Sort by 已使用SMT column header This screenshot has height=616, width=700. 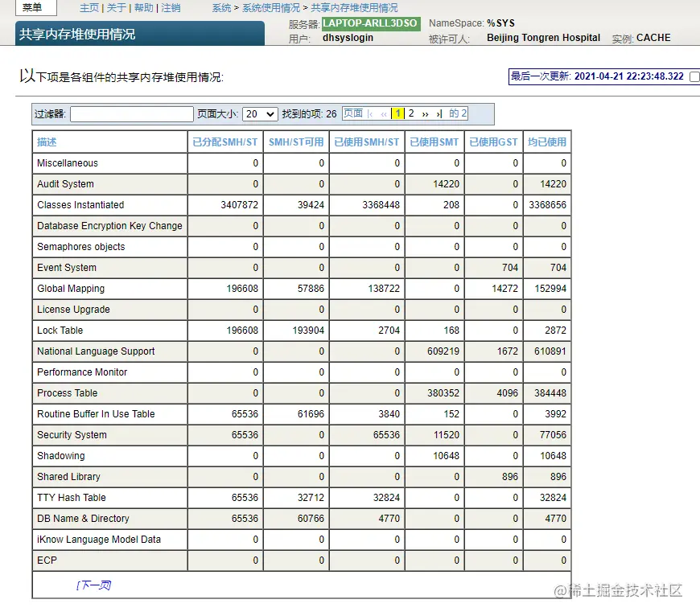pyautogui.click(x=434, y=142)
